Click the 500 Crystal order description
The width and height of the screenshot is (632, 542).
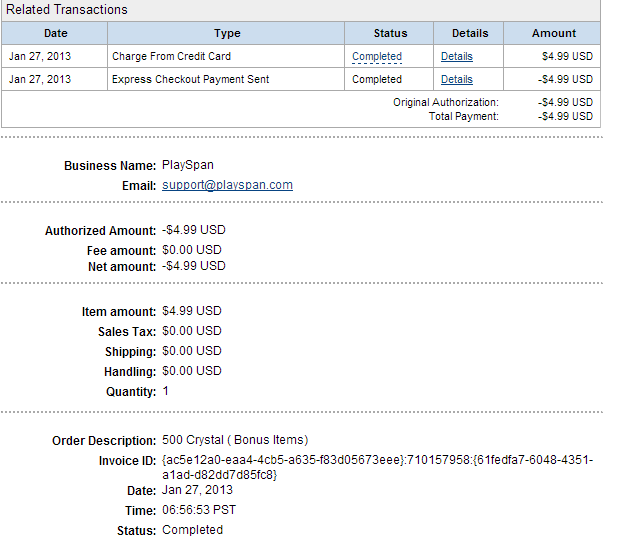[x=235, y=440]
